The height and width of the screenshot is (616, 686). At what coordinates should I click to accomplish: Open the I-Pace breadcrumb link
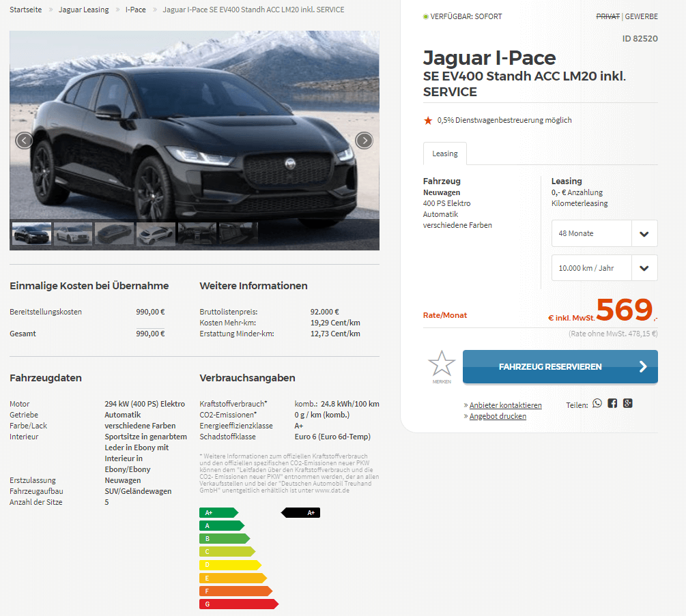click(x=136, y=10)
